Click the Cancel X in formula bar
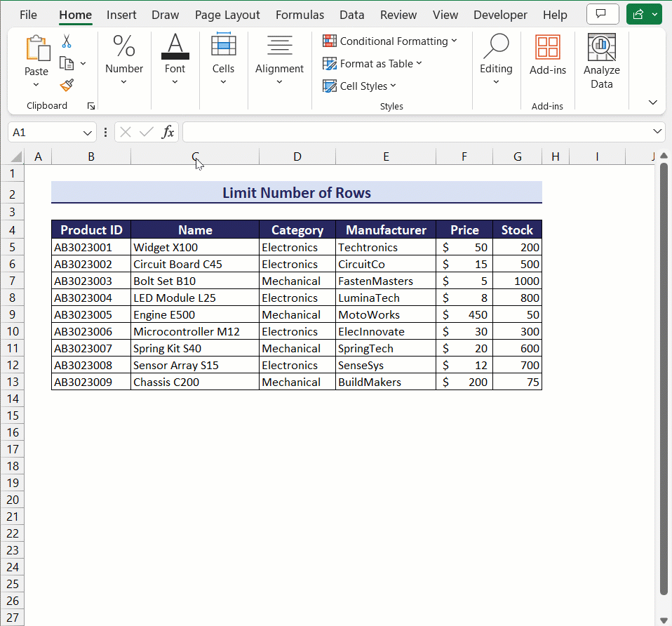672x626 pixels. [126, 132]
